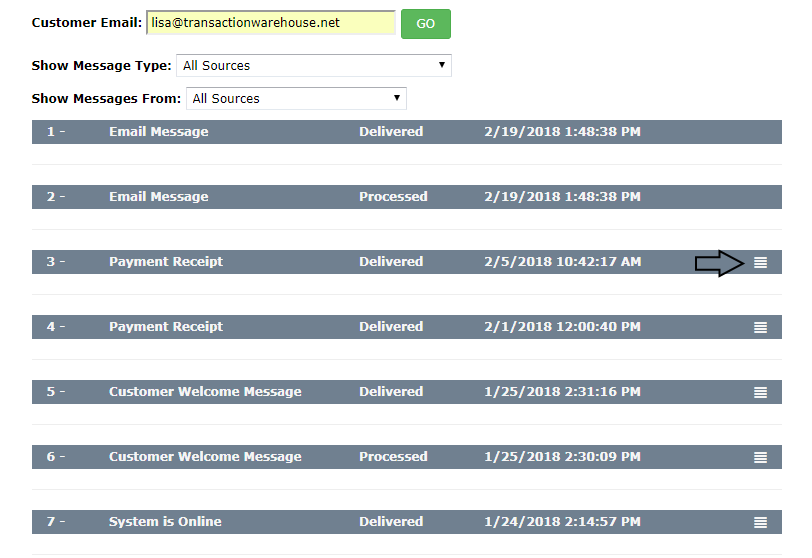The height and width of the screenshot is (558, 812).
Task: Click the System is Online label
Action: pos(165,522)
